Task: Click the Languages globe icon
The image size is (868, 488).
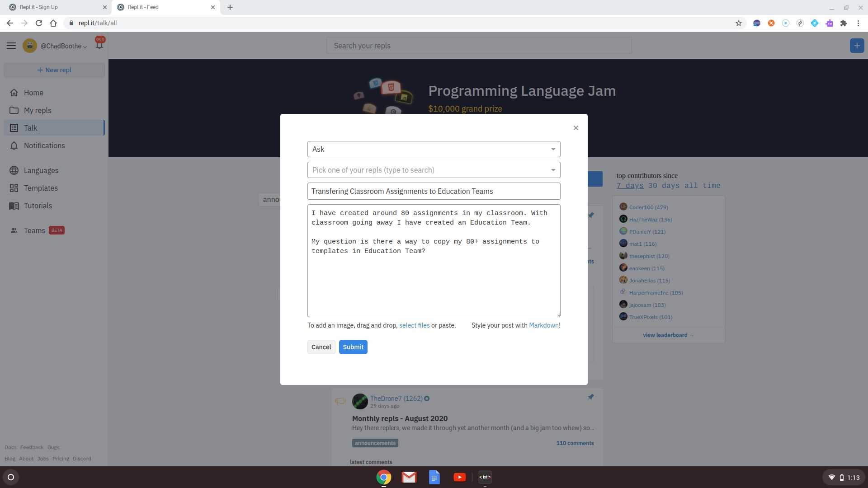Action: 14,170
